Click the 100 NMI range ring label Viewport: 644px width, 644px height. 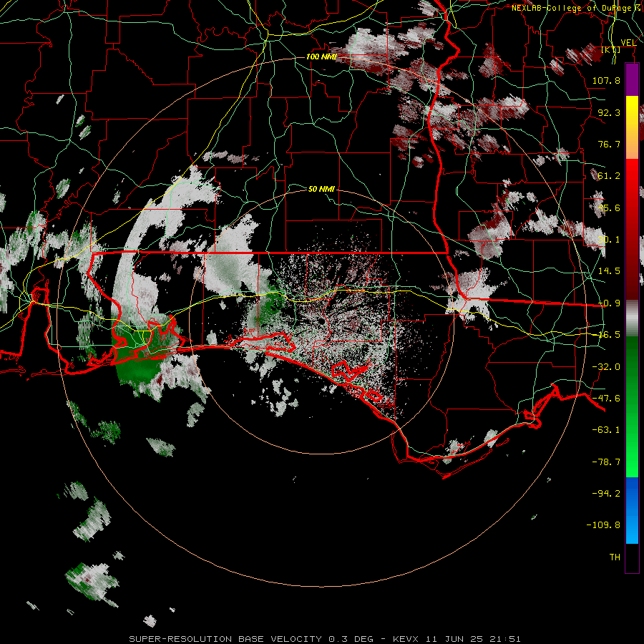coord(321,57)
